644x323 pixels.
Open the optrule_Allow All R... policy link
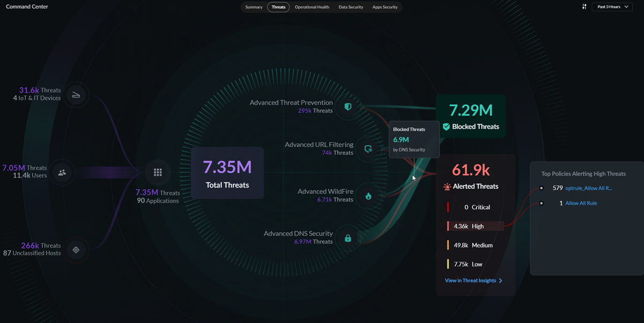pyautogui.click(x=589, y=188)
